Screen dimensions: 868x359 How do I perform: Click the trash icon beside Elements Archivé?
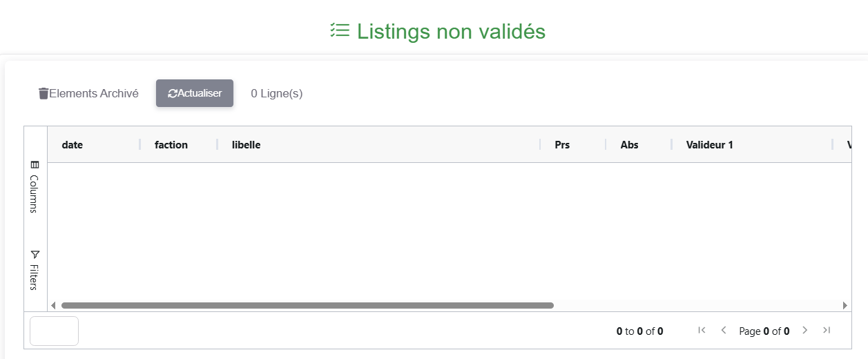(44, 93)
